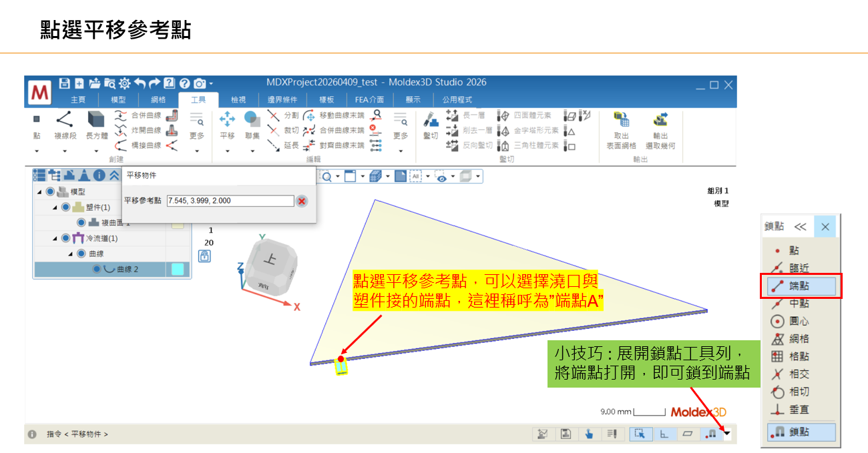868x453 pixels.
Task: Click the Save icon in quick access toolbar
Action: [64, 83]
